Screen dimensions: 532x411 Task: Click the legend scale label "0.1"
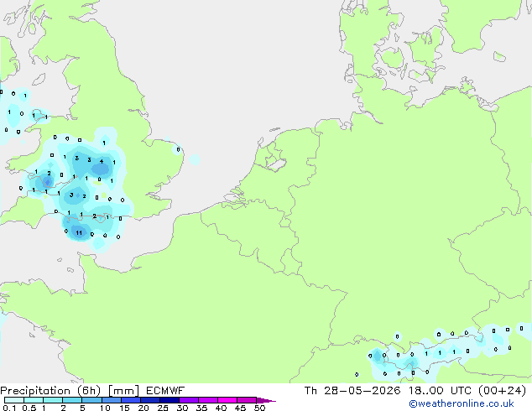coord(9,408)
